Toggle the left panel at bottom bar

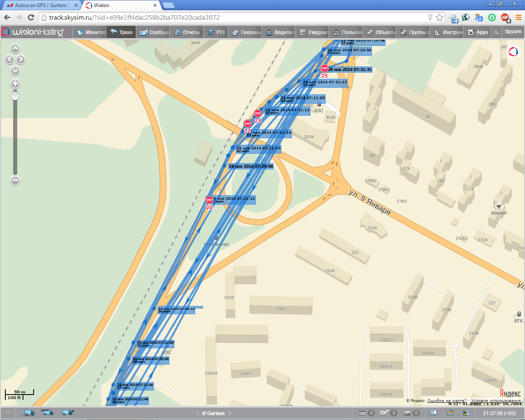coord(8,413)
